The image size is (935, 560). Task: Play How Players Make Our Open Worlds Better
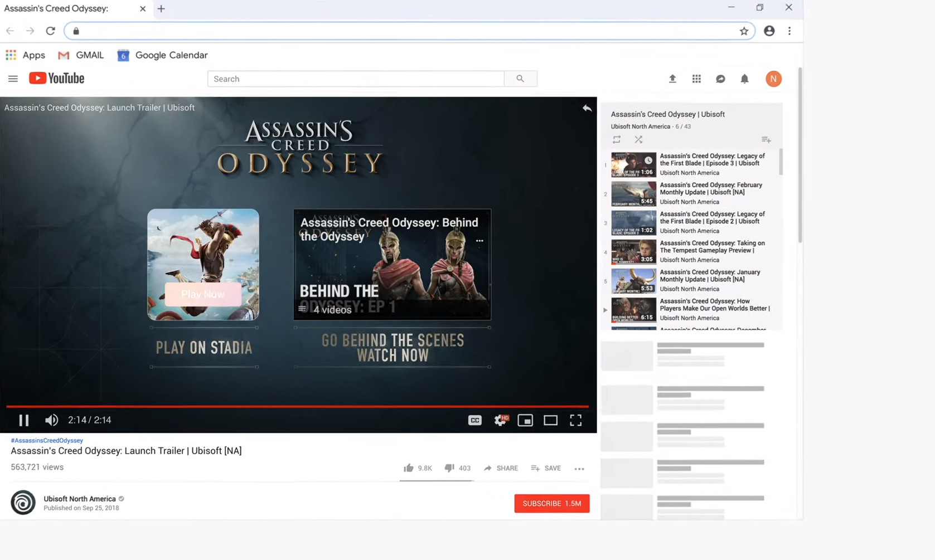click(x=690, y=309)
